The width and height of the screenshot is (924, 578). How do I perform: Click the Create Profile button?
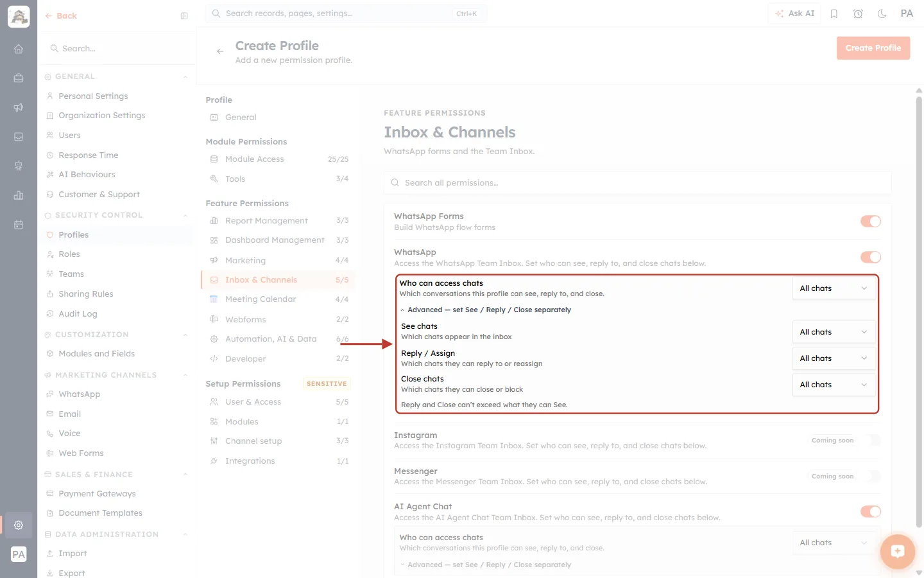873,48
